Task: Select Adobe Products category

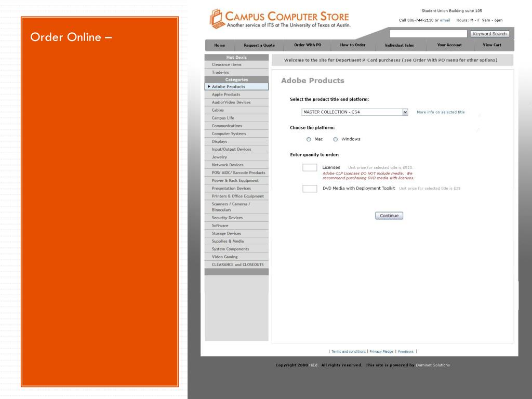Action: coord(236,87)
